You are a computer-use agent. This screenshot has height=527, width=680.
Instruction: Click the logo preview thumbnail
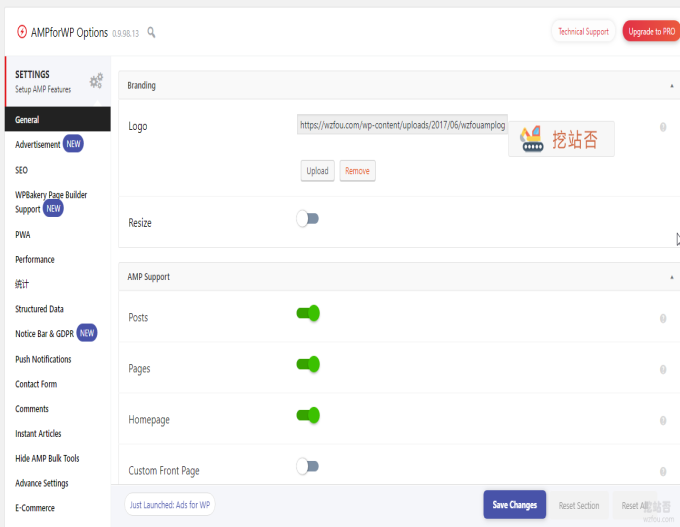coord(561,139)
